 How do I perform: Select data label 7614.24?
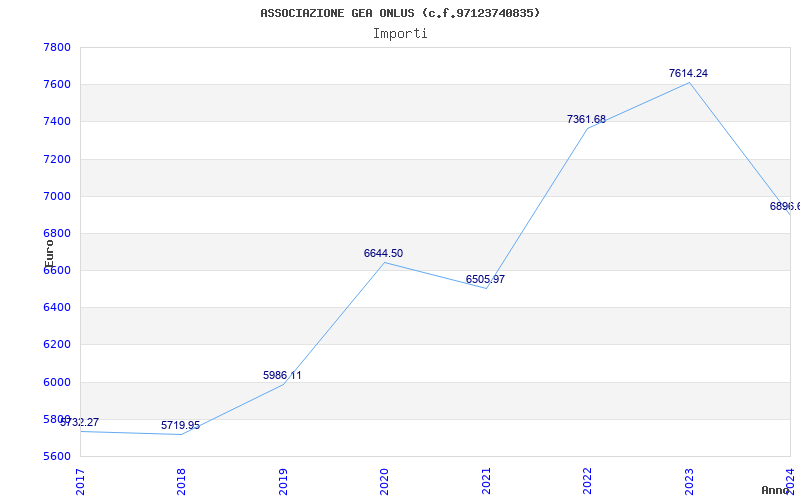pyautogui.click(x=688, y=73)
